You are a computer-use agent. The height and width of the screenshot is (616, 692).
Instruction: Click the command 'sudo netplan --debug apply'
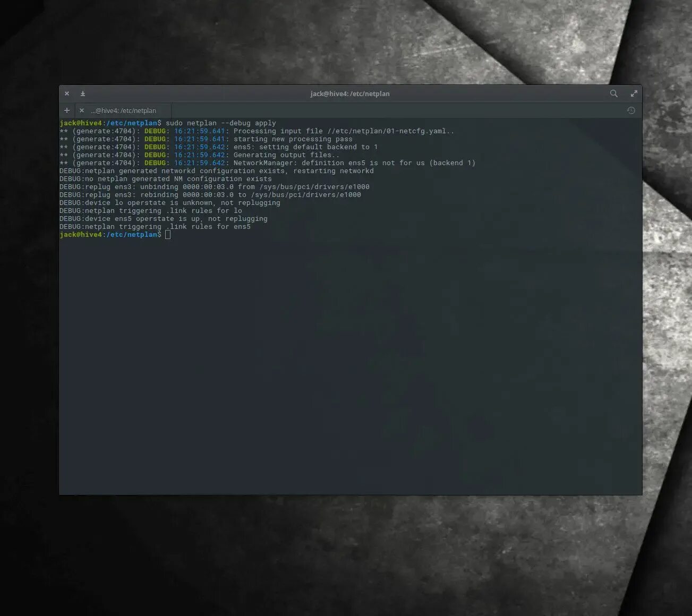pos(221,123)
